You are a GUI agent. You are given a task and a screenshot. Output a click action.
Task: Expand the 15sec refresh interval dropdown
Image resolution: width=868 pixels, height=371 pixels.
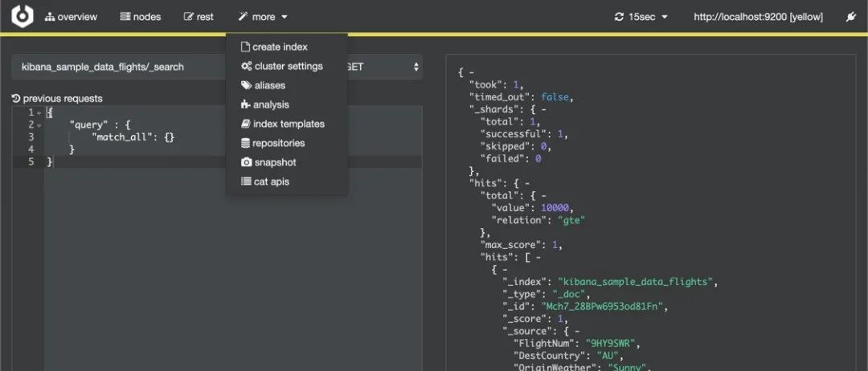tap(641, 17)
